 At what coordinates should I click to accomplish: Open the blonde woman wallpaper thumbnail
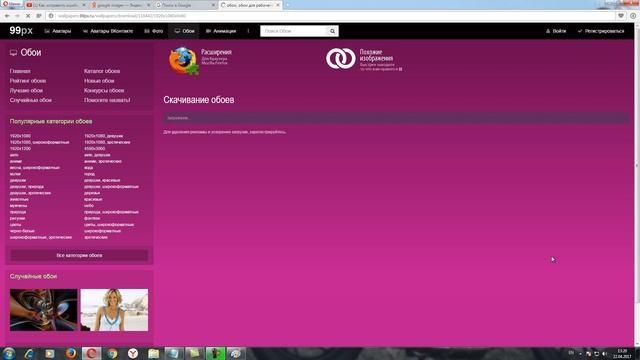point(114,310)
